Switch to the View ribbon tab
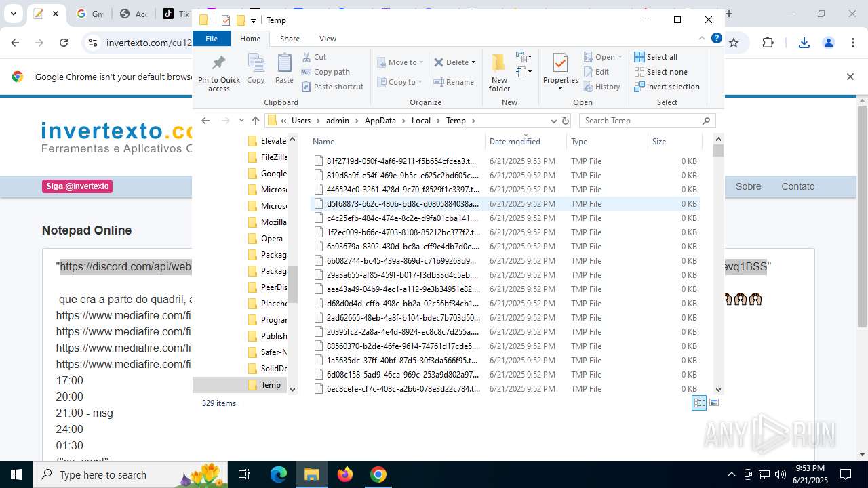This screenshot has height=488, width=868. click(328, 39)
